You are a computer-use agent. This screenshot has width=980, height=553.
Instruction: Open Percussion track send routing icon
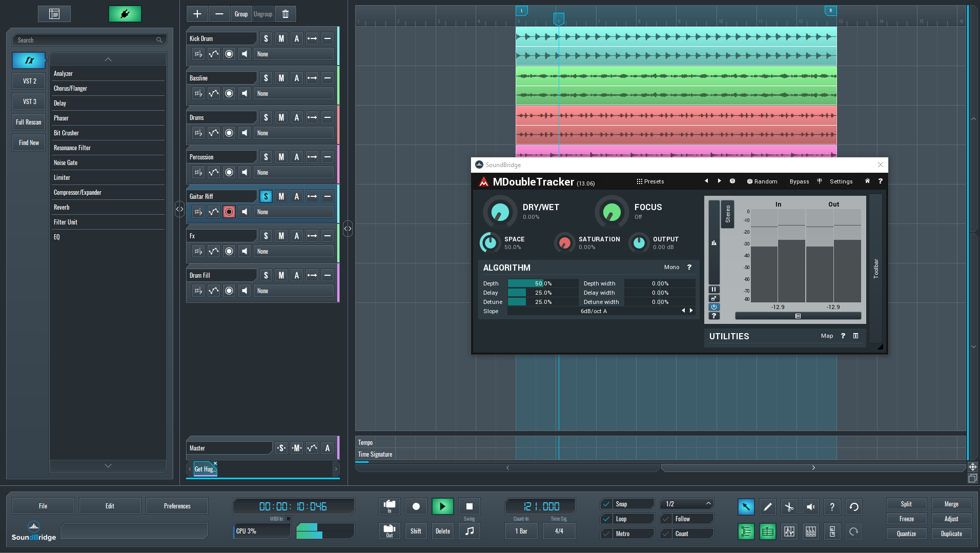pyautogui.click(x=312, y=157)
